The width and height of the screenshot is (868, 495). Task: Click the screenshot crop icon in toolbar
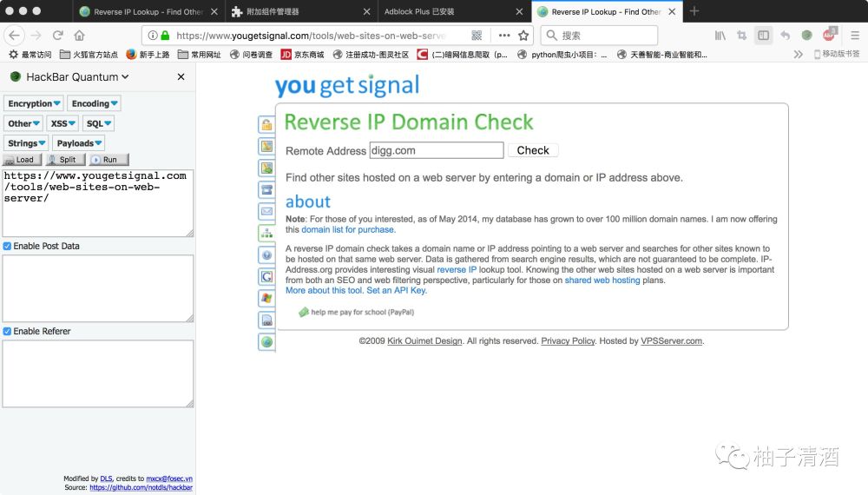(x=742, y=36)
